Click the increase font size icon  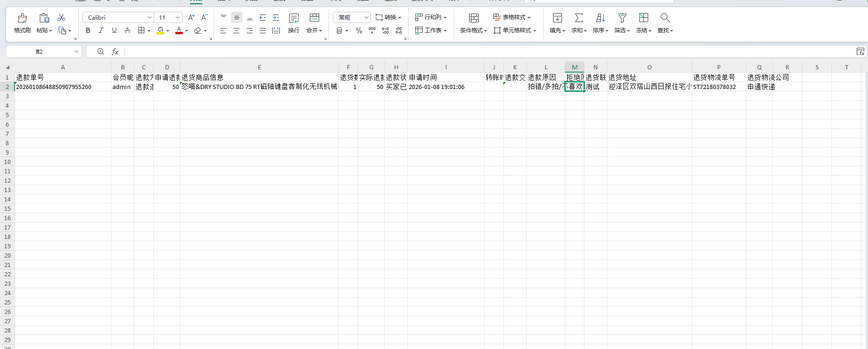[191, 18]
